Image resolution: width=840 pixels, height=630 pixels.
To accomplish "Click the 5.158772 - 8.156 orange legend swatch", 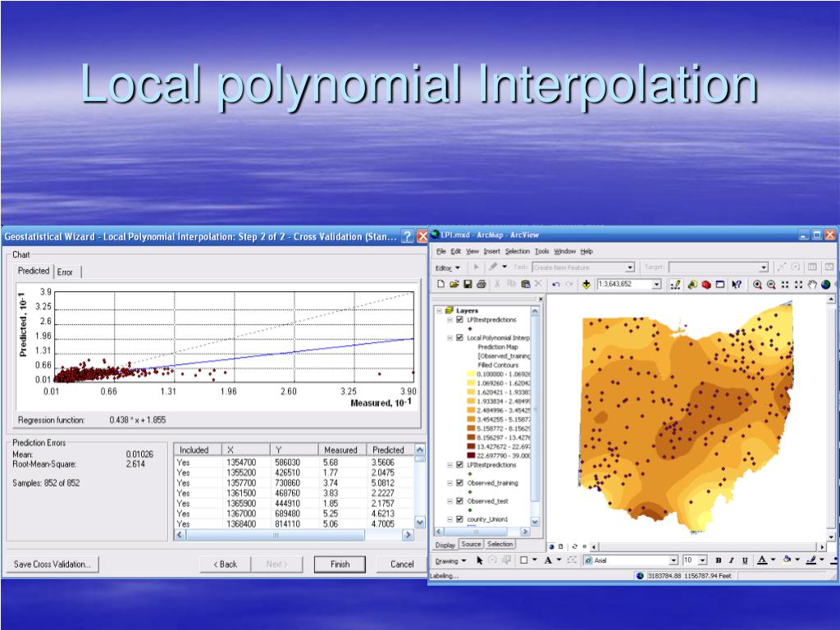I will [x=471, y=428].
